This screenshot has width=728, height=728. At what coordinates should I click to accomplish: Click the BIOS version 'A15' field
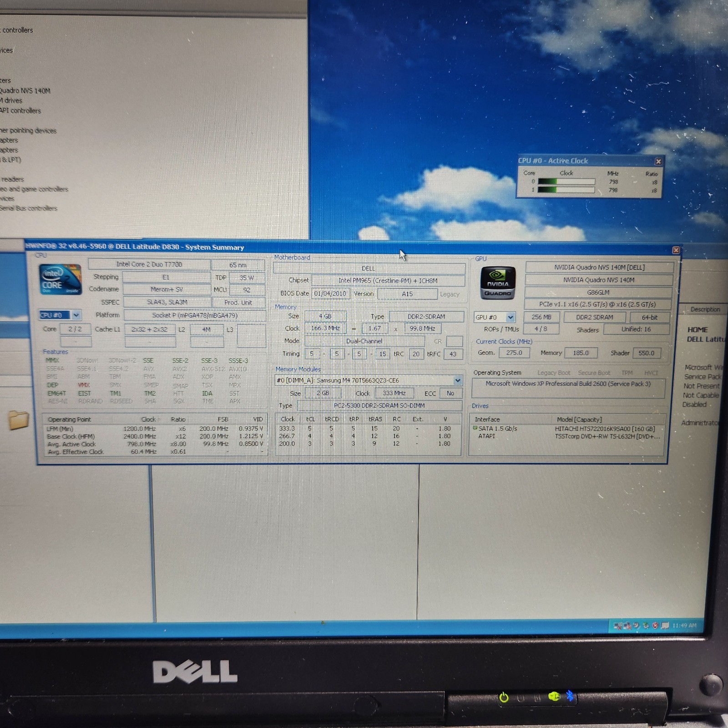tap(407, 294)
